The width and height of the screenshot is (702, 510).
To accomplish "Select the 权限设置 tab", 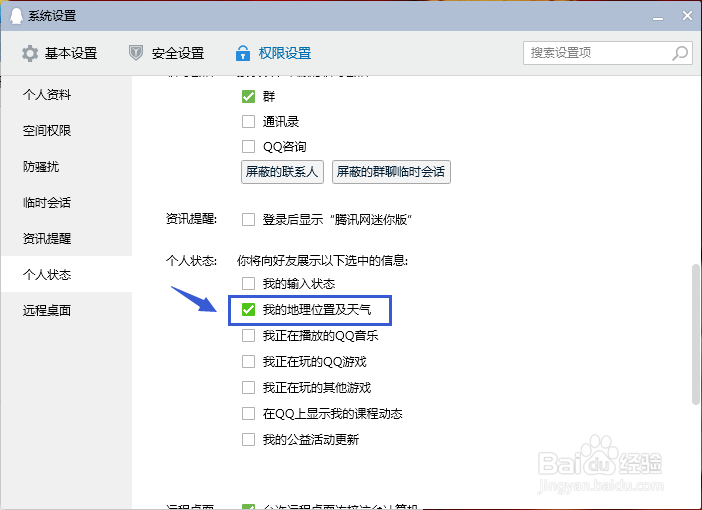I will tap(274, 53).
